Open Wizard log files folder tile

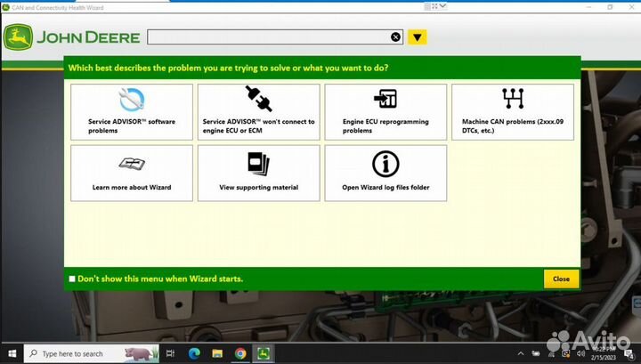[385, 174]
